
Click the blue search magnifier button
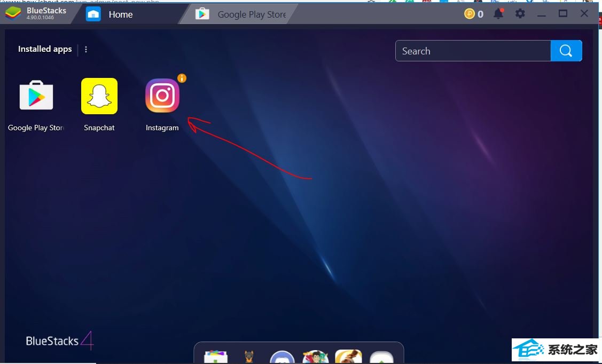pyautogui.click(x=566, y=51)
